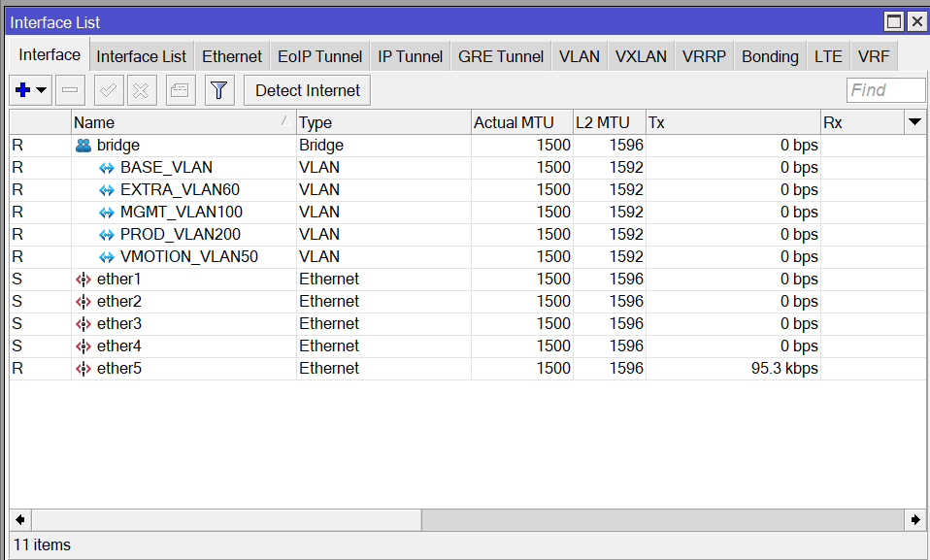Click the PROD_VLAN200 interface icon
Screen dimensions: 930x560
click(107, 235)
